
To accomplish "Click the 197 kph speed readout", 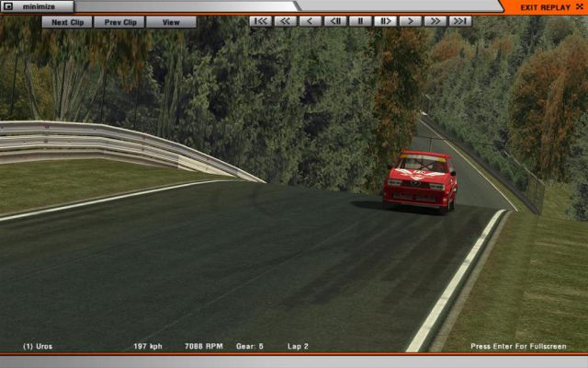I will pyautogui.click(x=148, y=346).
